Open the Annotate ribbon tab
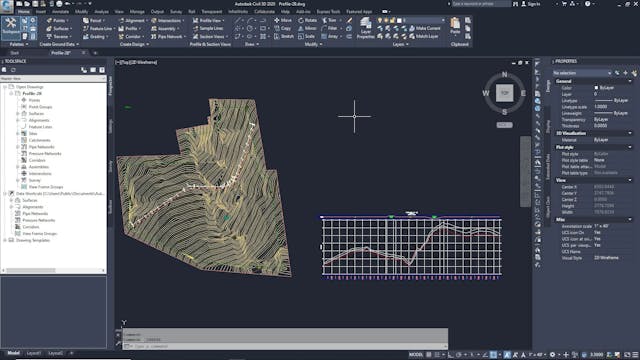This screenshot has width=640, height=360. (x=60, y=12)
